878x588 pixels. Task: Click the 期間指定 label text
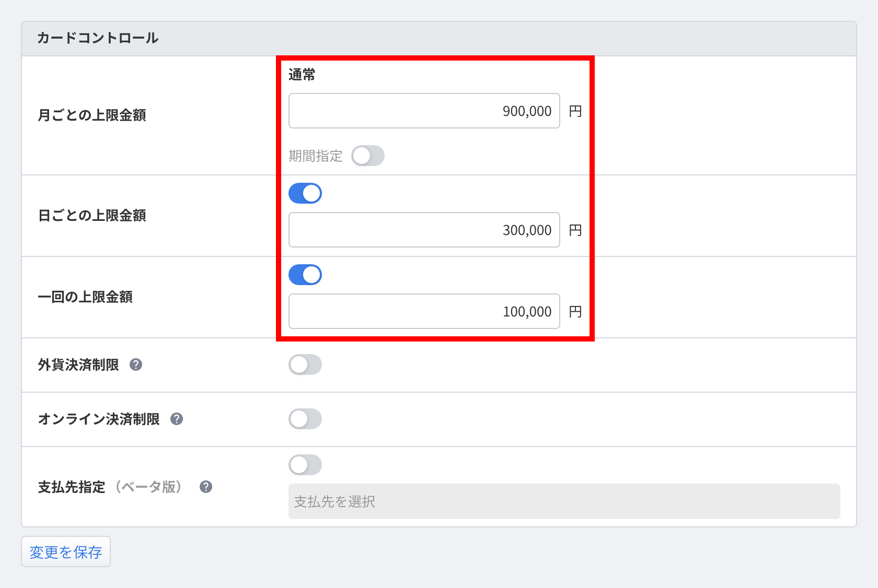coord(315,156)
